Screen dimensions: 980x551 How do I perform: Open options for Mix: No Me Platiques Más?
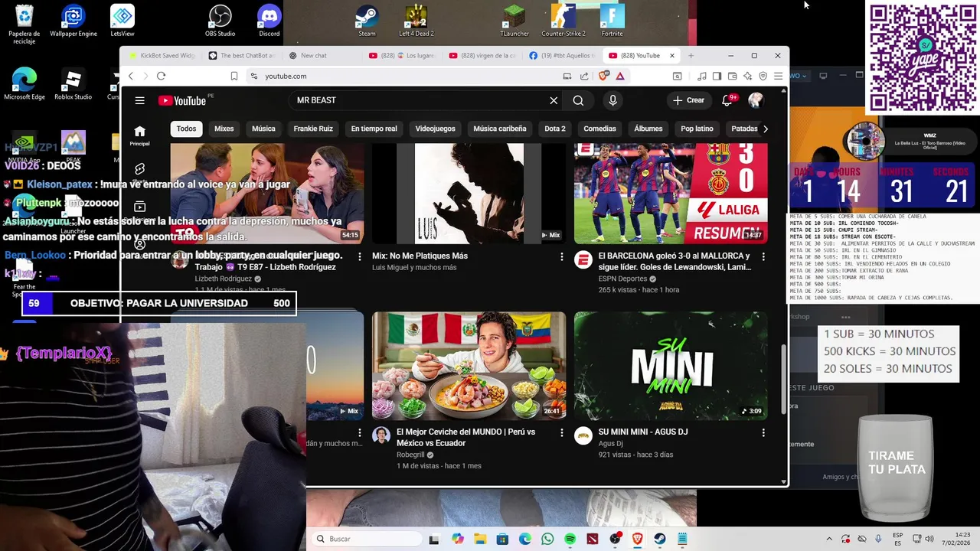561,257
